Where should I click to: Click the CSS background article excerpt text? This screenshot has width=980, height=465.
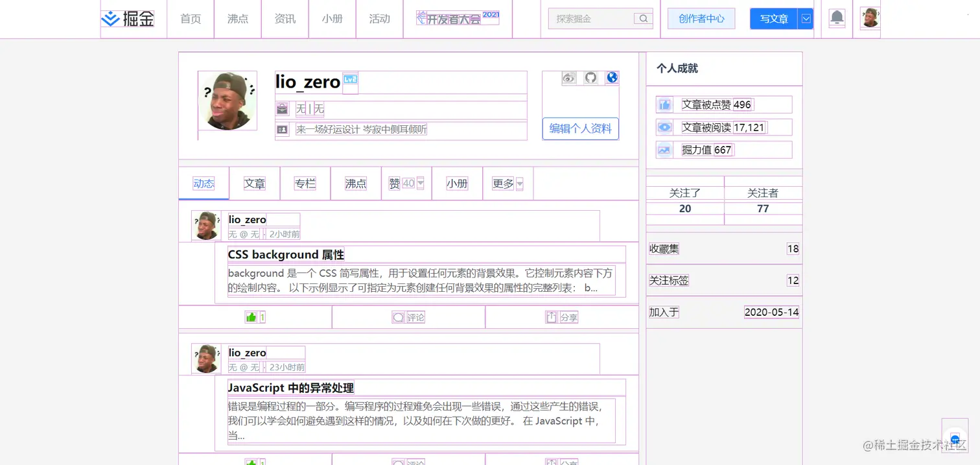click(x=421, y=280)
